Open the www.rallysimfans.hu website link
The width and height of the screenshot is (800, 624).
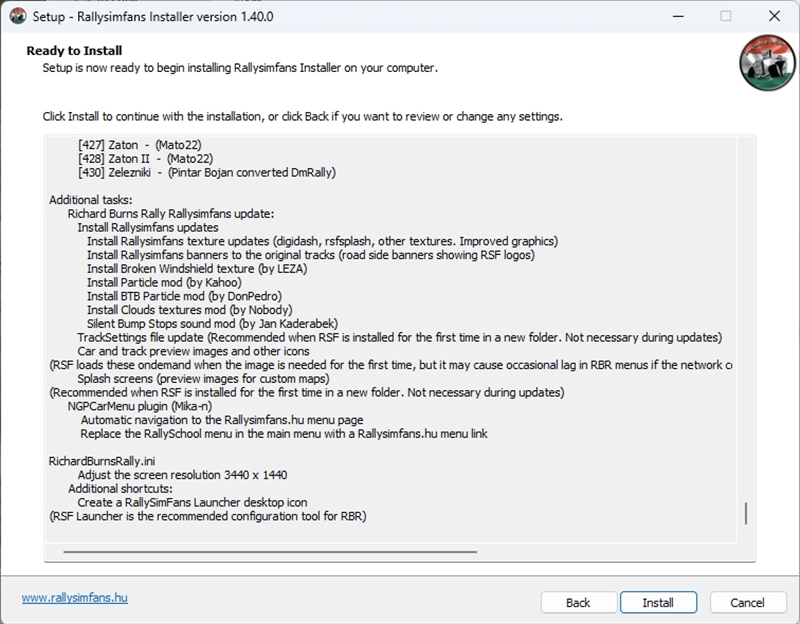click(75, 598)
